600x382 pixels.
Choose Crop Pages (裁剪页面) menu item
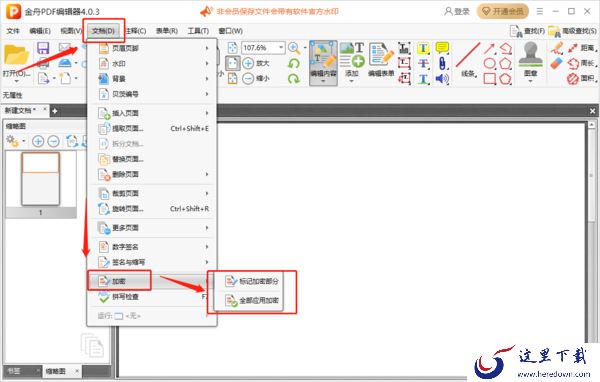[x=152, y=193]
